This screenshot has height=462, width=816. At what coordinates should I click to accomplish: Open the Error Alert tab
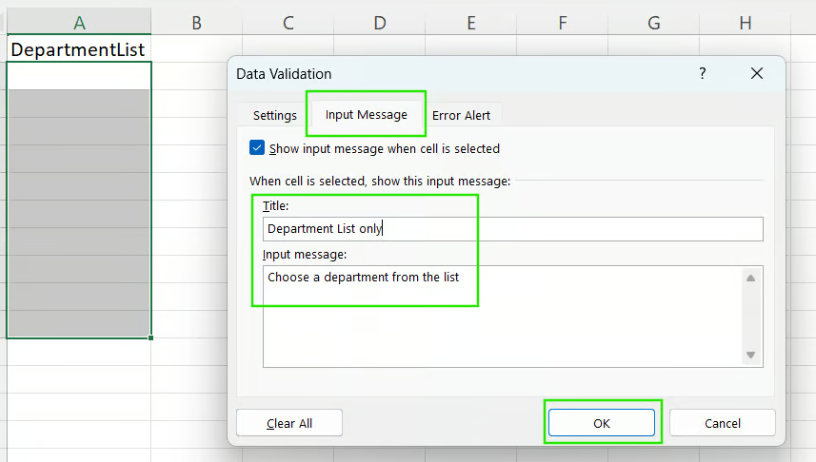point(461,115)
